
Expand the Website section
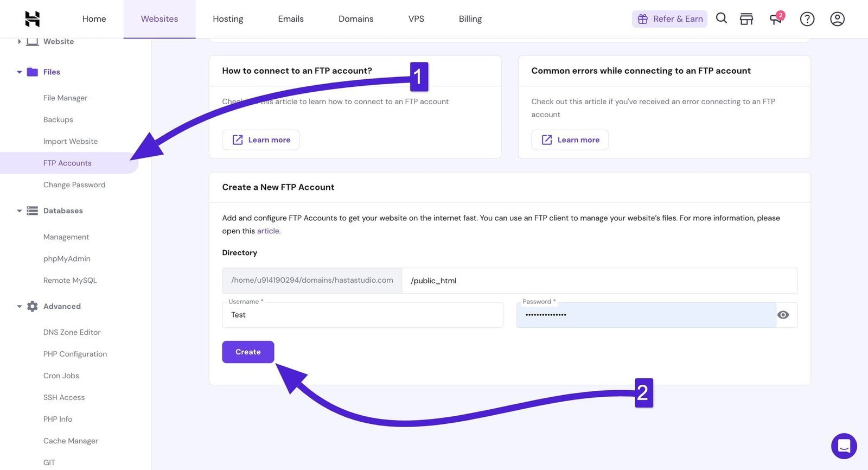pos(20,42)
